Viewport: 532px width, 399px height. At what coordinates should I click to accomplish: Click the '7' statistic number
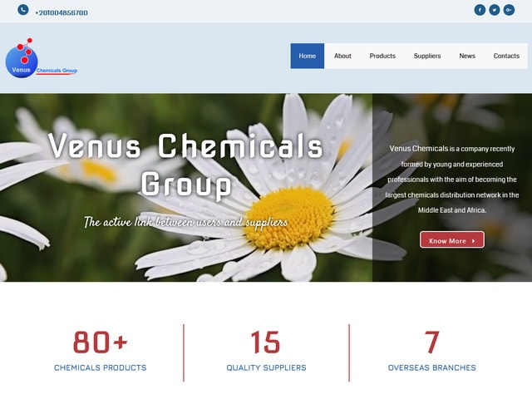[x=432, y=342]
